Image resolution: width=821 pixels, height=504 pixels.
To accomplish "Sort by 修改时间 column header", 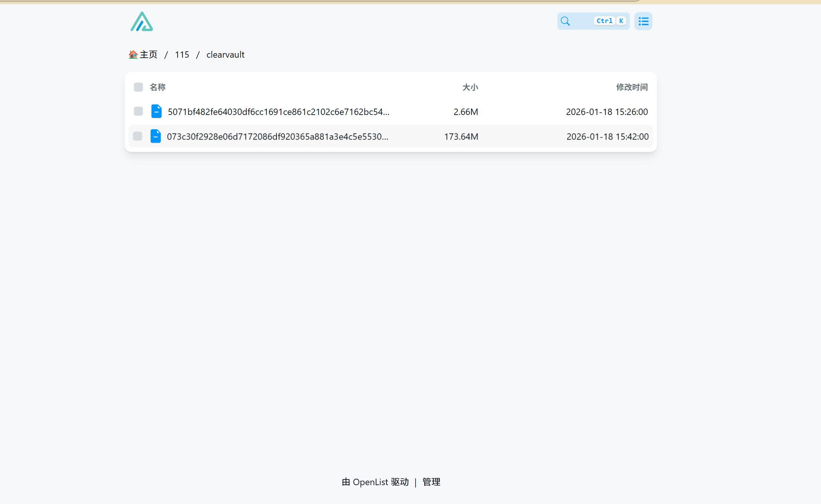I will 632,87.
